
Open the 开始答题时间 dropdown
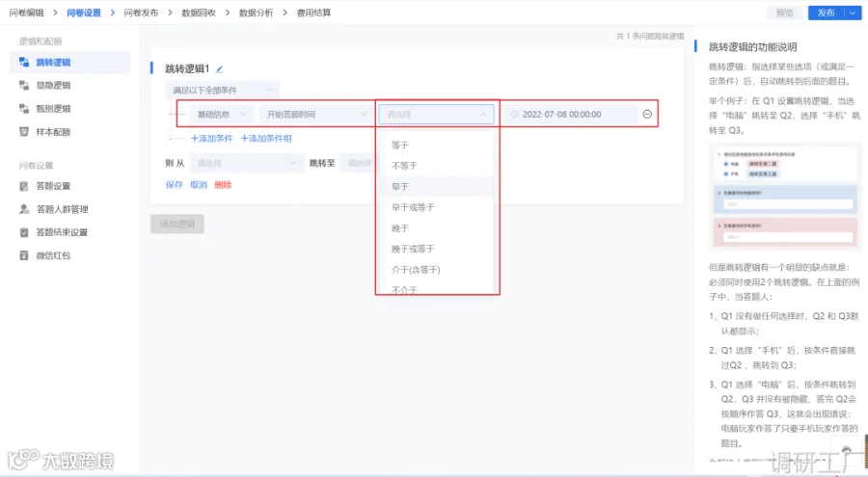(316, 114)
